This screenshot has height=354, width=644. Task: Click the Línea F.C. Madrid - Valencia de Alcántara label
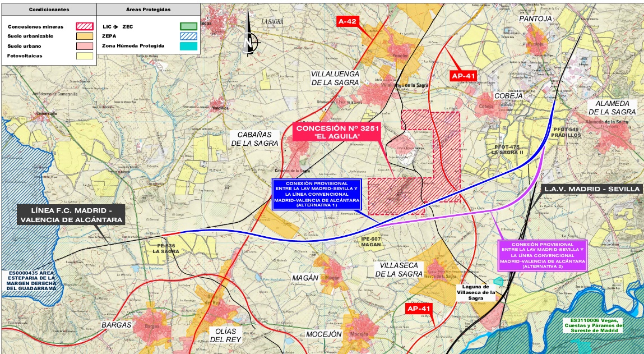pos(72,215)
